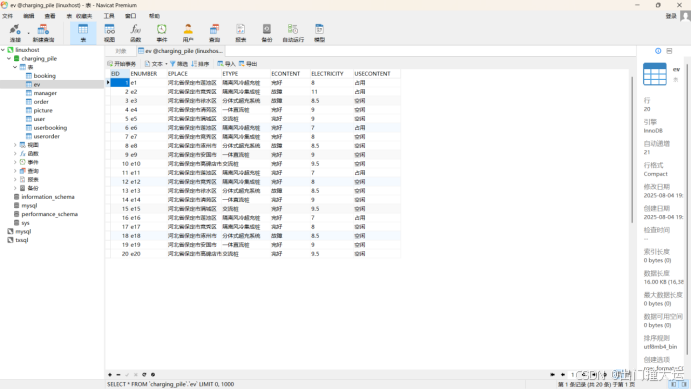Open the File menu

coord(8,16)
